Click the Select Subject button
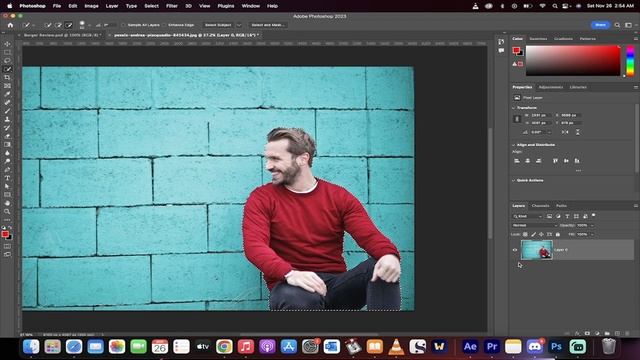This screenshot has height=360, width=640. (x=218, y=25)
